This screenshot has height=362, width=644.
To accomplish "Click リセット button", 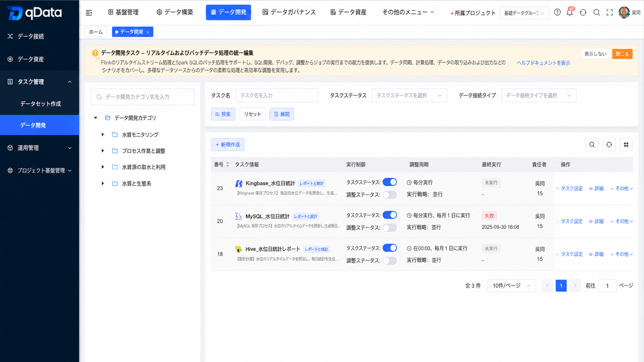I will [253, 114].
